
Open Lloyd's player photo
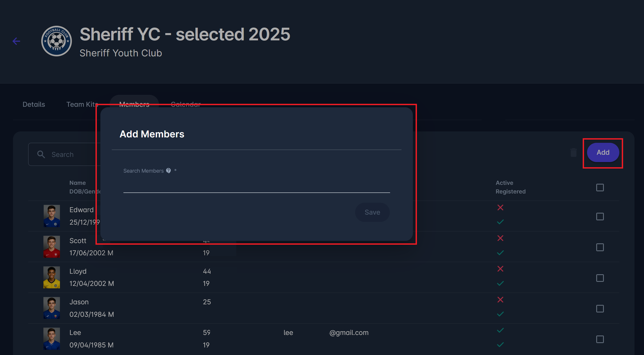52,277
